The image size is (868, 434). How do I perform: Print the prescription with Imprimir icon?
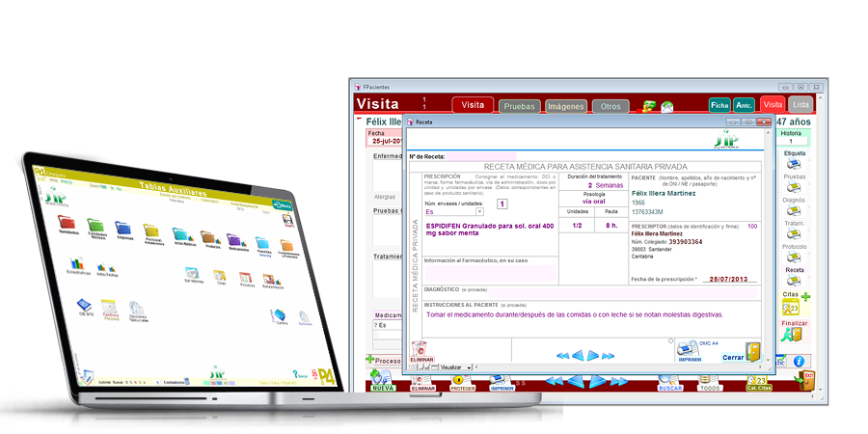click(x=690, y=349)
